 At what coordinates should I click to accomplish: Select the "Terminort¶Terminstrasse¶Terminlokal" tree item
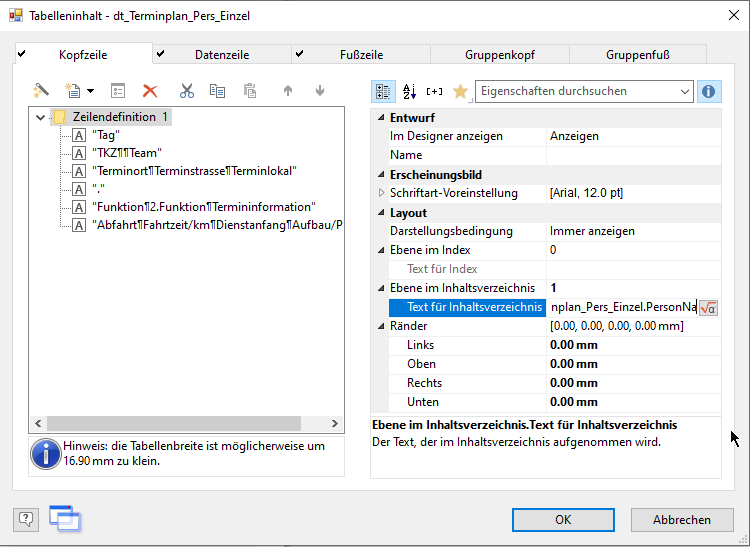pyautogui.click(x=195, y=171)
